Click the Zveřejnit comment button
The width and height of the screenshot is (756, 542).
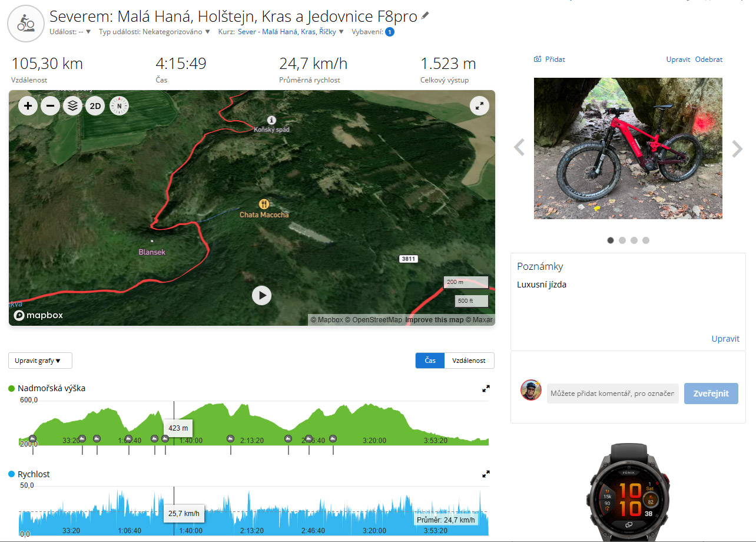(x=711, y=394)
